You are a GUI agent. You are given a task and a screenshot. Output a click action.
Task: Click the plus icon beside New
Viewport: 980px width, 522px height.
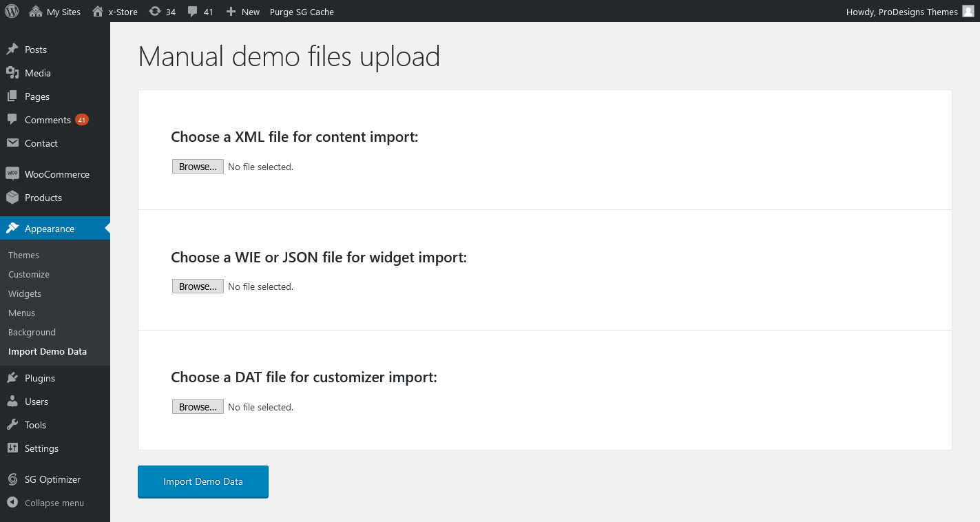(231, 12)
